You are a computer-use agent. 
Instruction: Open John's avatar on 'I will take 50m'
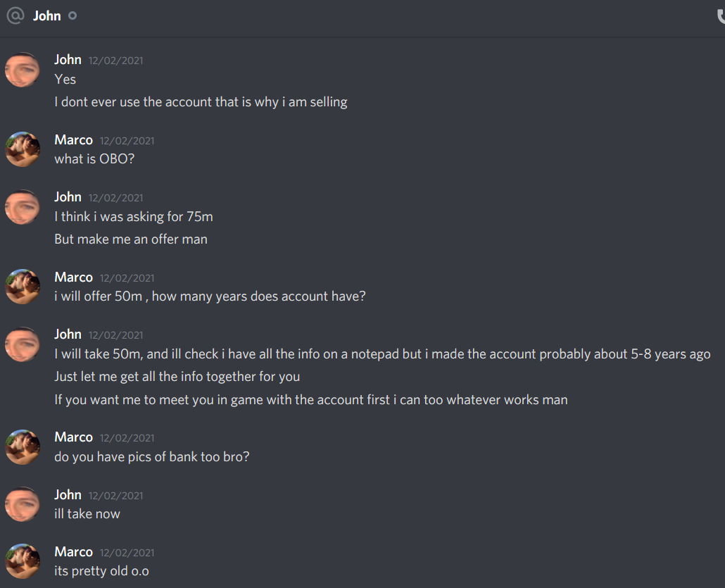(x=23, y=344)
